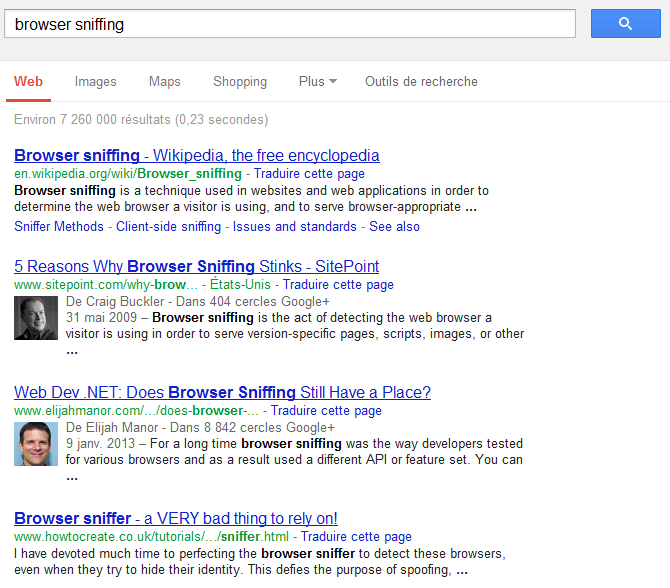This screenshot has height=588, width=670.
Task: Select the Web tab
Action: (x=28, y=81)
